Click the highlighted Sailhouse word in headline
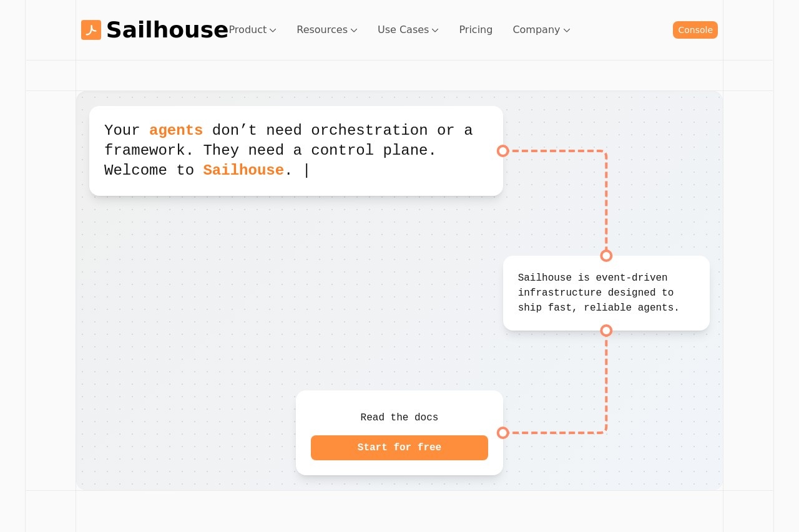 243,170
